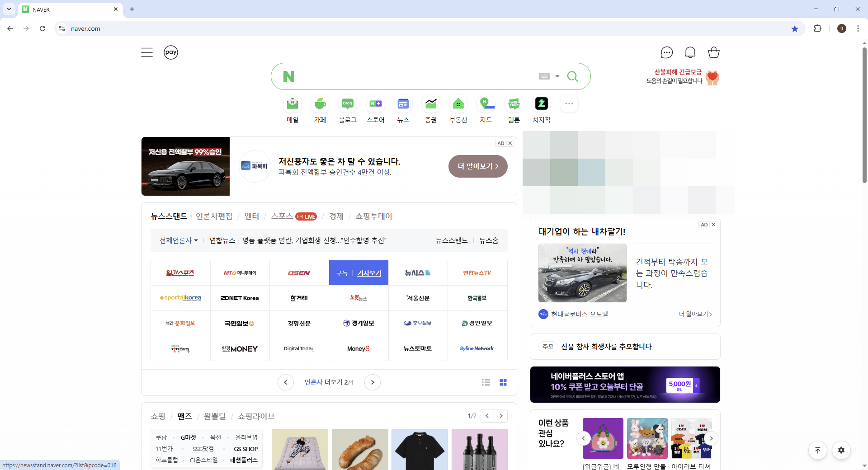
Task: Show next recommended products arrow
Action: (x=711, y=438)
